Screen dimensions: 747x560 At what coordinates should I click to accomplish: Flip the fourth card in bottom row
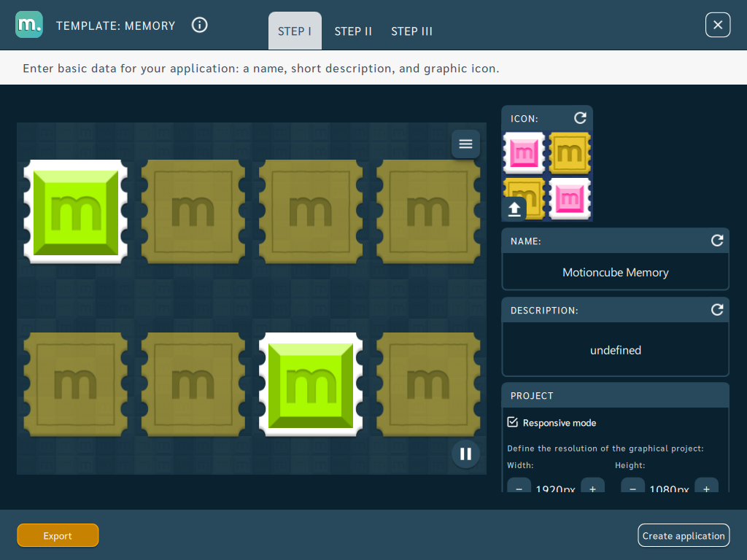(x=428, y=384)
